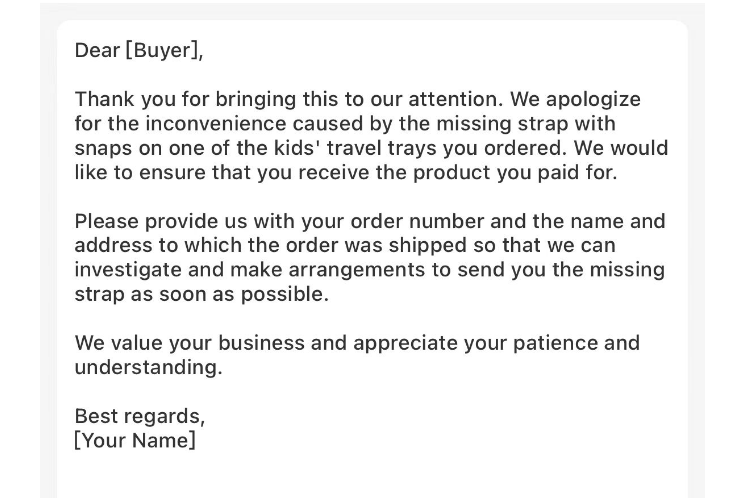Click the word "understanding." in the third paragraph
Viewport: 743px width, 498px height.
click(148, 367)
